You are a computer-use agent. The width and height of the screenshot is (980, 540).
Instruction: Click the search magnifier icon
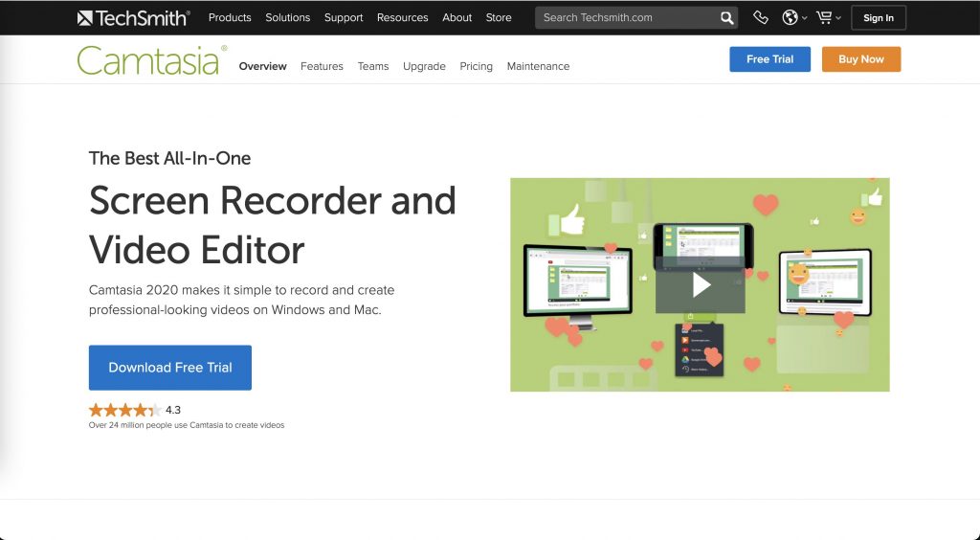[726, 18]
